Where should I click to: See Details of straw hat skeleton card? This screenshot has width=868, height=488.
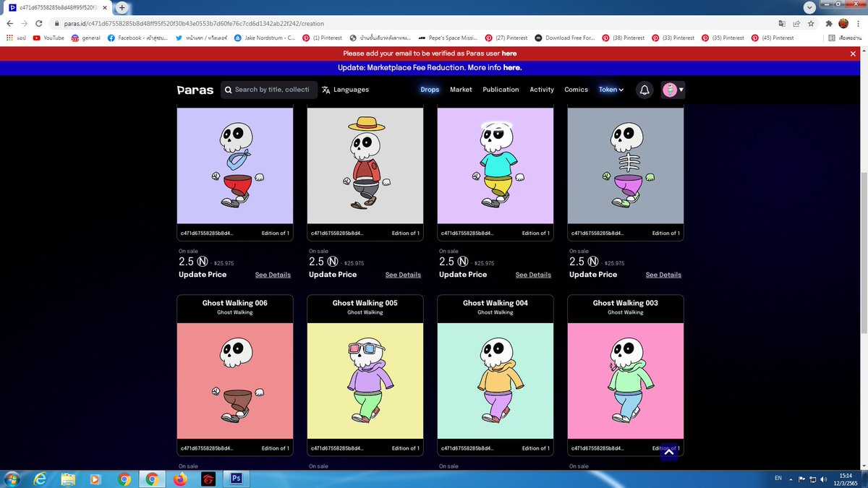[x=403, y=275]
